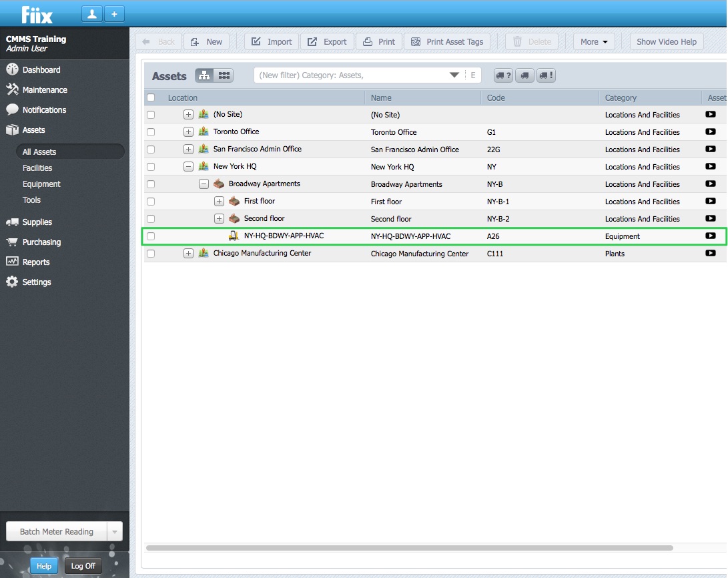Switch Assets to hierarchy tree view
Image resolution: width=728 pixels, height=578 pixels.
(204, 75)
